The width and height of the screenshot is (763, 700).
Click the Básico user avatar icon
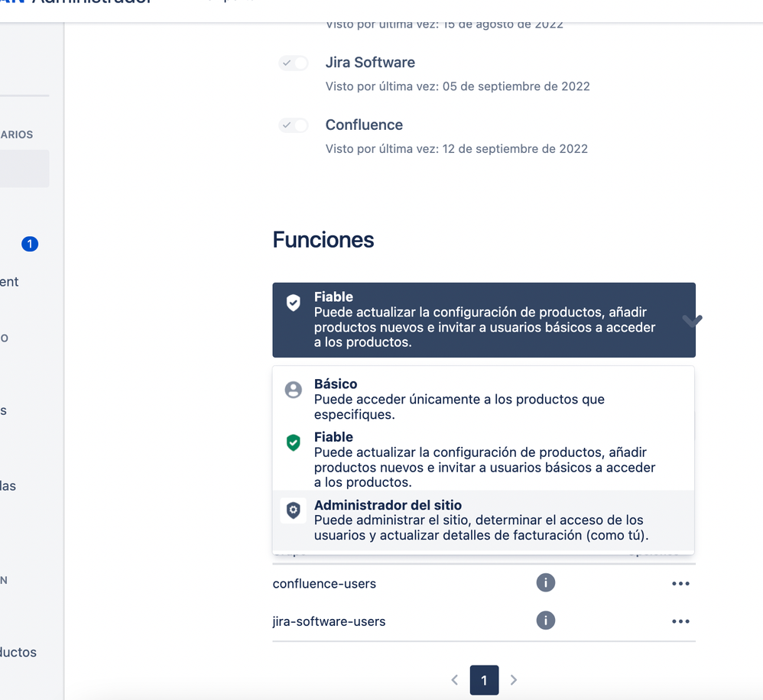tap(294, 390)
